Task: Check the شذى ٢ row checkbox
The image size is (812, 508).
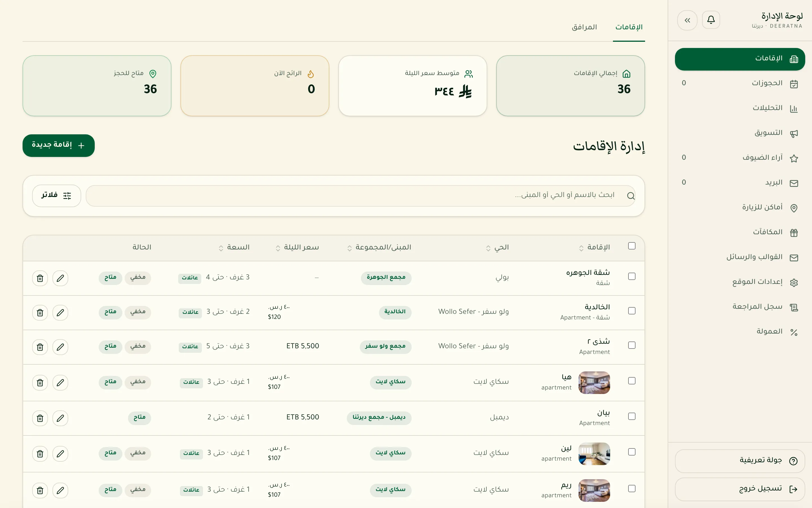Action: (632, 345)
